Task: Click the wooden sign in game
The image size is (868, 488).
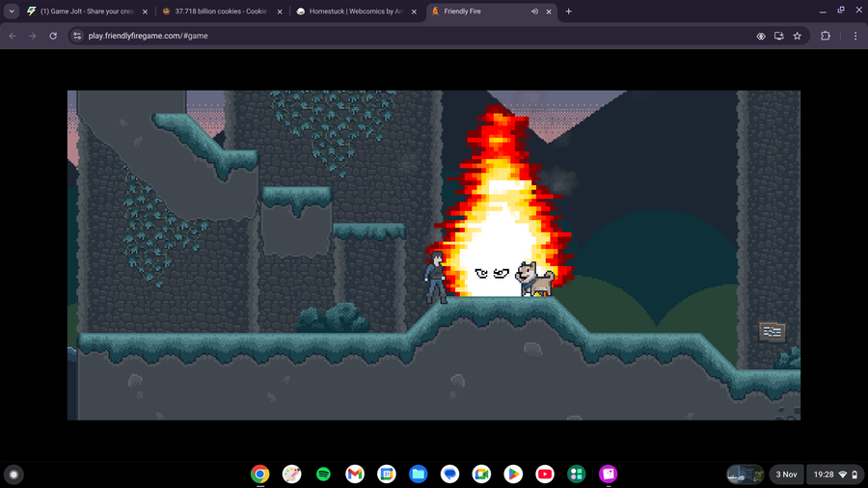Action: tap(773, 332)
